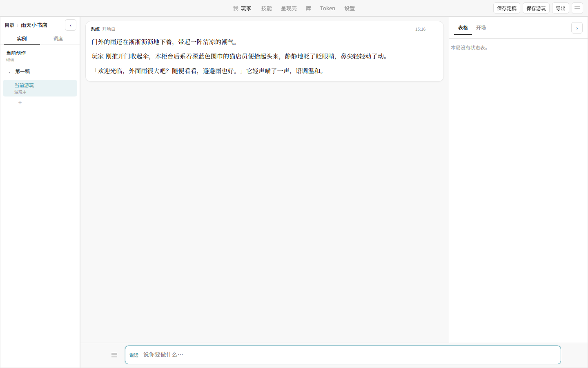This screenshot has width=588, height=368.
Task: Select the 当前游玩 instance
Action: 40,88
